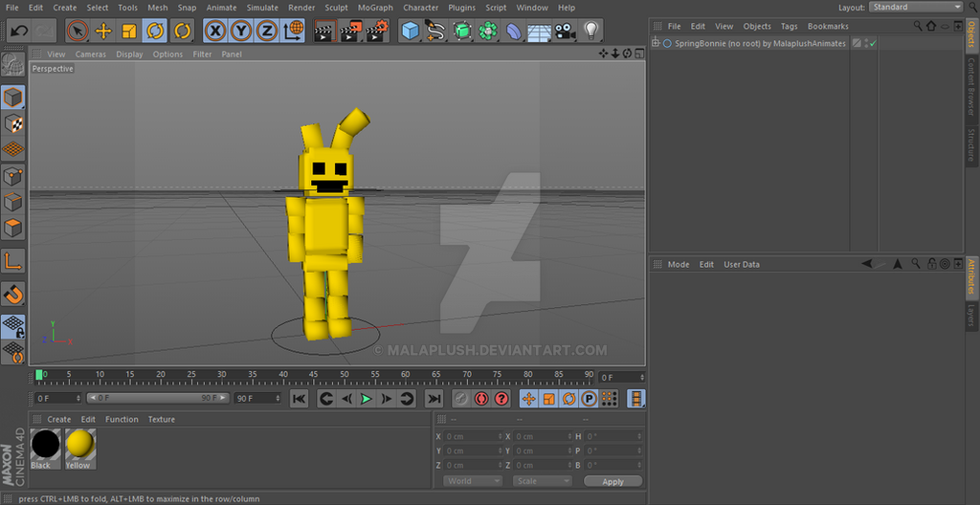The height and width of the screenshot is (505, 980).
Task: Open the Layout Standard dropdown
Action: pyautogui.click(x=916, y=7)
